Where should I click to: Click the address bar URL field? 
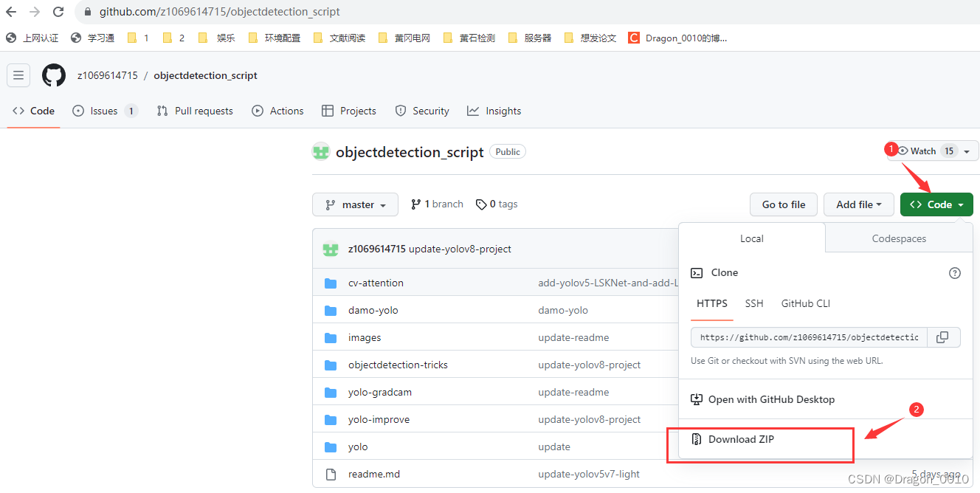pos(219,12)
